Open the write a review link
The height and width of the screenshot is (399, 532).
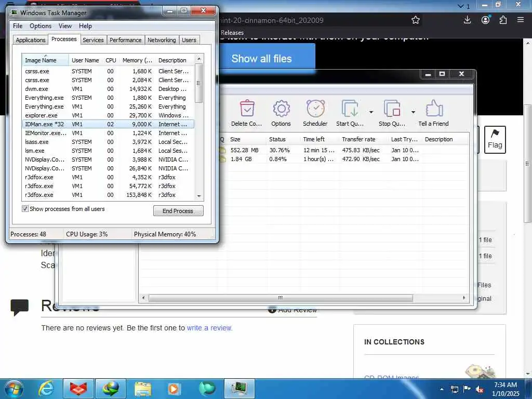pos(209,328)
